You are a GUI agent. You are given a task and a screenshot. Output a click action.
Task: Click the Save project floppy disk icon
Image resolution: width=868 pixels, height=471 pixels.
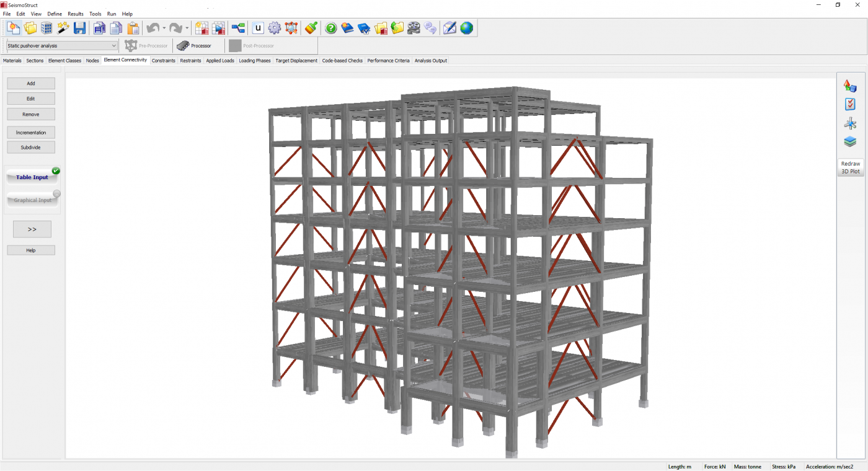79,28
